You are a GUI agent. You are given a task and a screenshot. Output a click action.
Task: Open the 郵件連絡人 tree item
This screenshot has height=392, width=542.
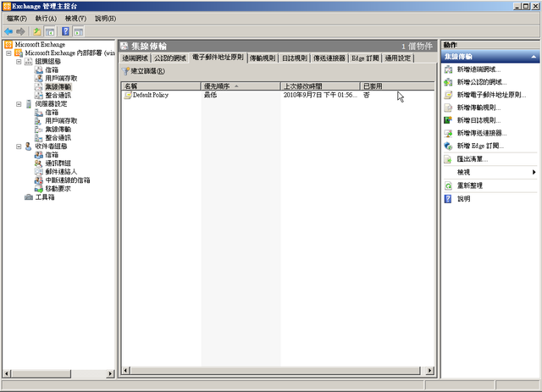61,172
